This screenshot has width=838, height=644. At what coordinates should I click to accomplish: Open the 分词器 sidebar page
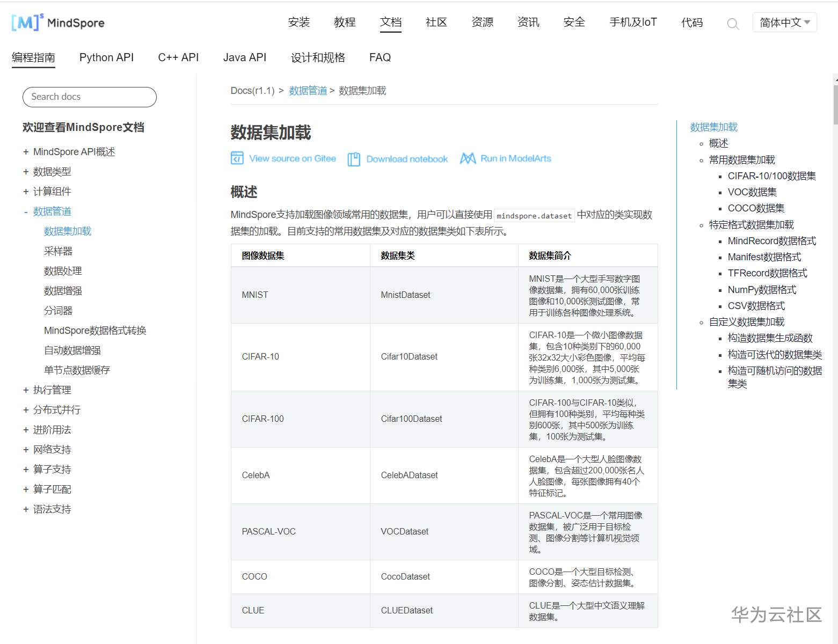tap(58, 311)
